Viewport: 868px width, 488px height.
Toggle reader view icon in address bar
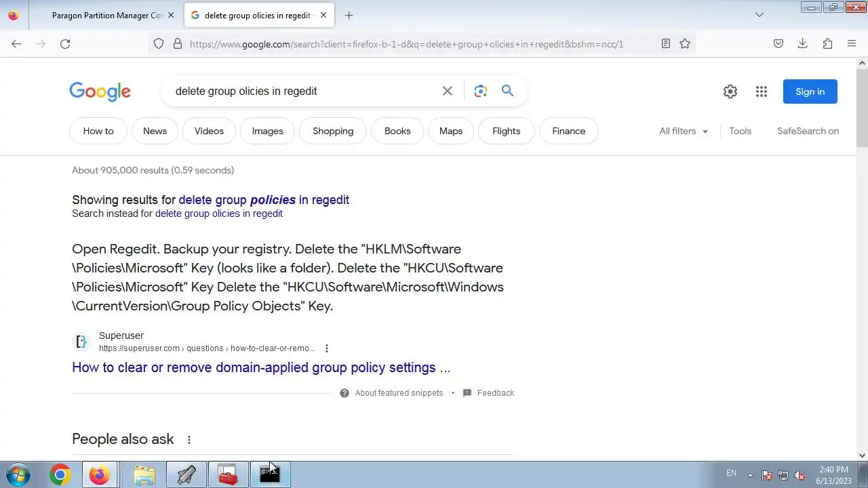coord(666,43)
